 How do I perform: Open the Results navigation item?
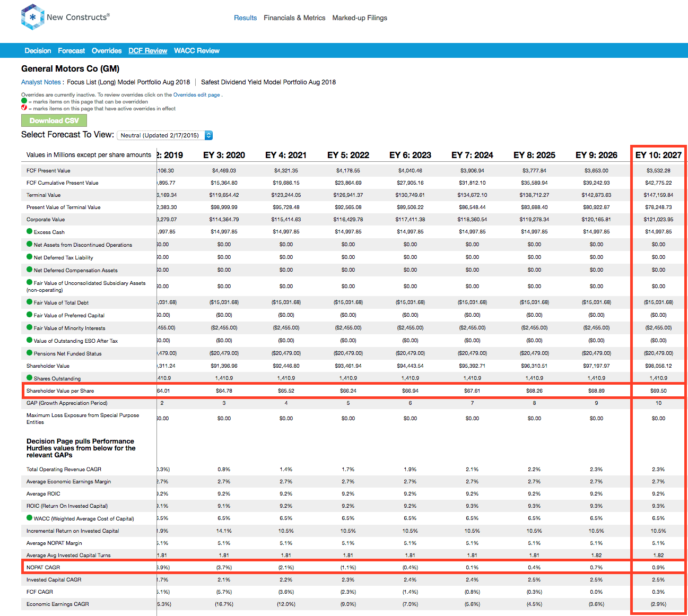pyautogui.click(x=245, y=18)
